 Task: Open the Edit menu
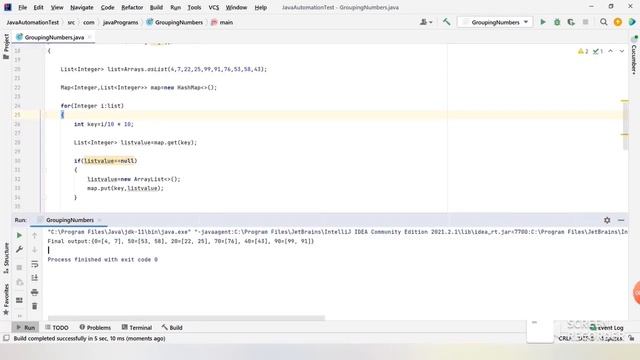point(38,7)
